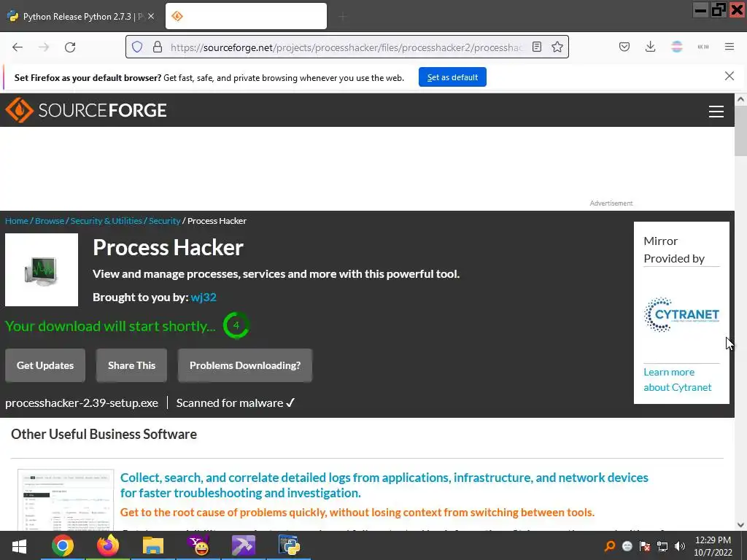Open the Pocket save icon
The height and width of the screenshot is (560, 747).
coord(624,47)
